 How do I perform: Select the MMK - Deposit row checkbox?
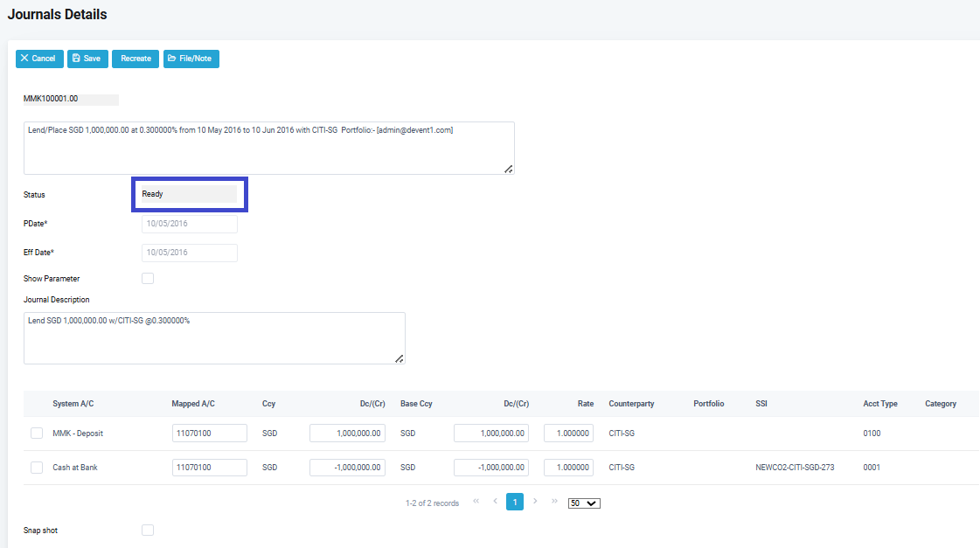(x=37, y=434)
